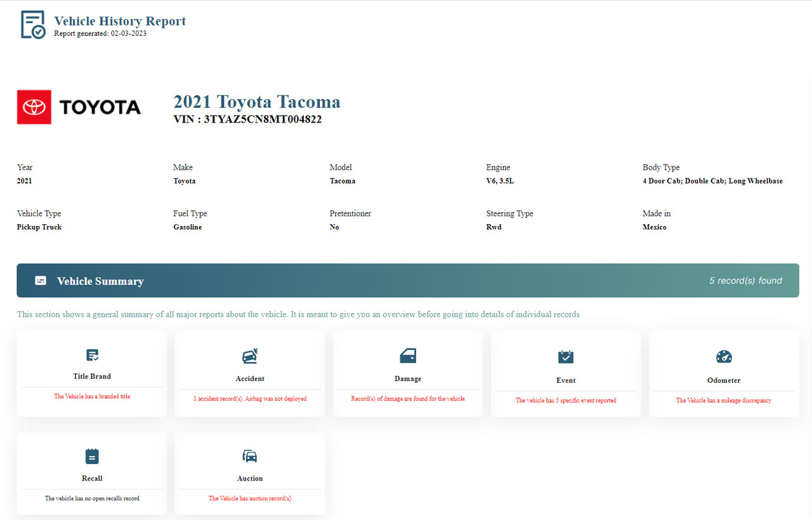The image size is (812, 520).
Task: Click the Steering Type value Rwd
Action: pyautogui.click(x=494, y=227)
